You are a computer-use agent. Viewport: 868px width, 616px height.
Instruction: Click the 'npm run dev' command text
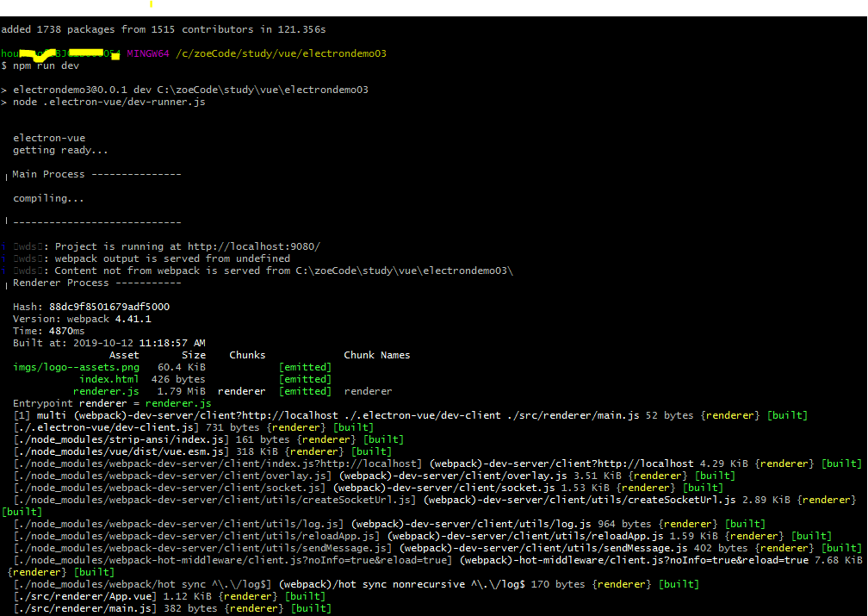tap(46, 65)
